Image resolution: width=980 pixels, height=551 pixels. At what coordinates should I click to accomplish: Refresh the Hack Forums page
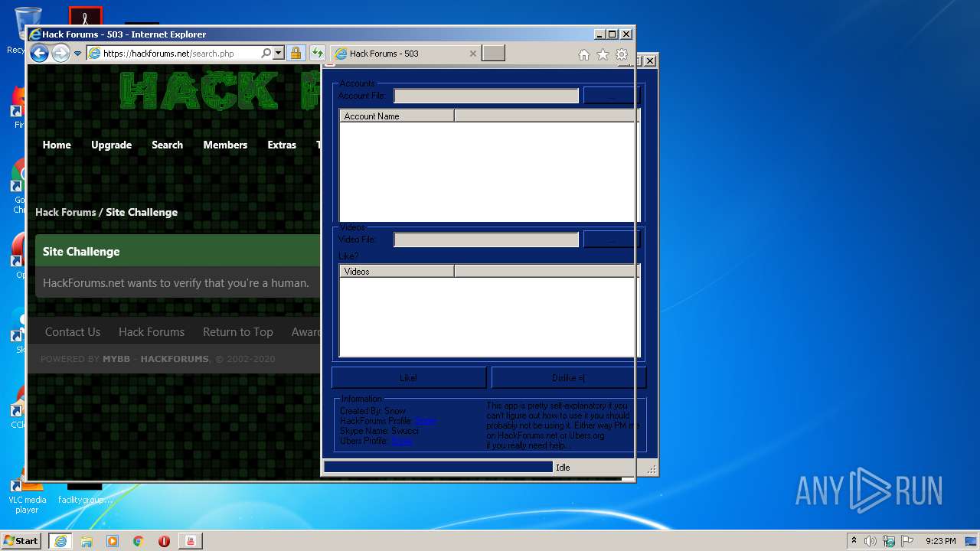pyautogui.click(x=317, y=54)
